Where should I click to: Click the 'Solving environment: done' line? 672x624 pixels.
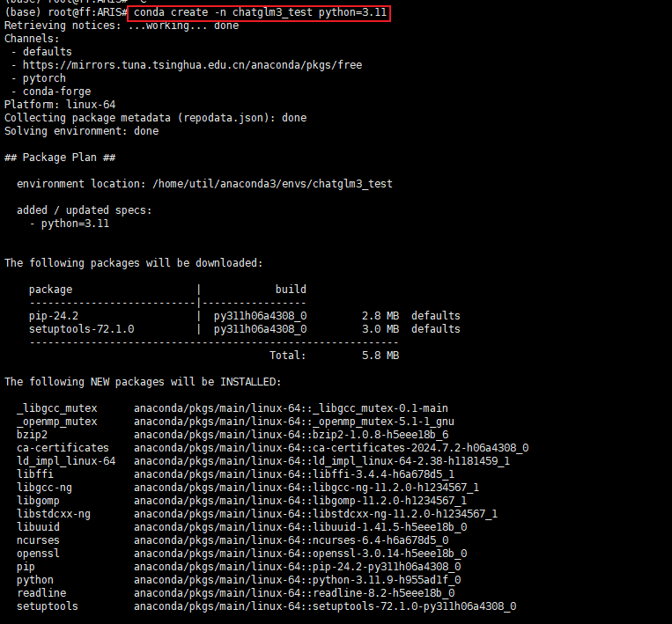pos(81,131)
